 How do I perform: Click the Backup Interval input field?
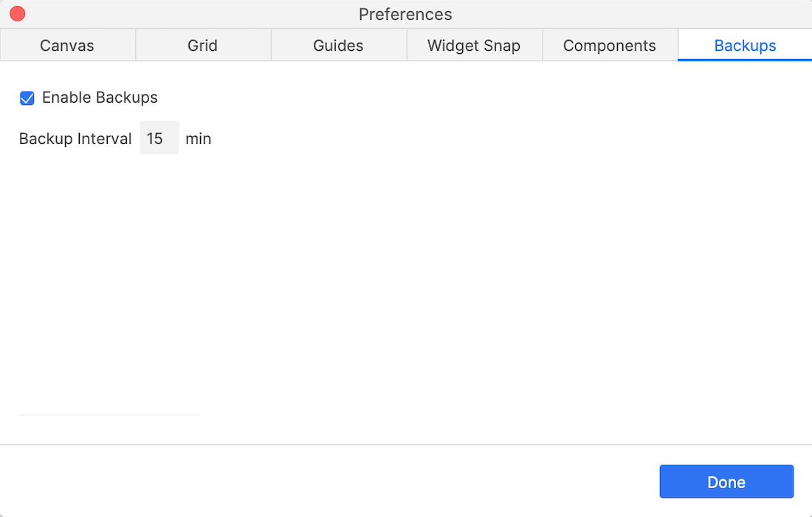click(x=159, y=138)
